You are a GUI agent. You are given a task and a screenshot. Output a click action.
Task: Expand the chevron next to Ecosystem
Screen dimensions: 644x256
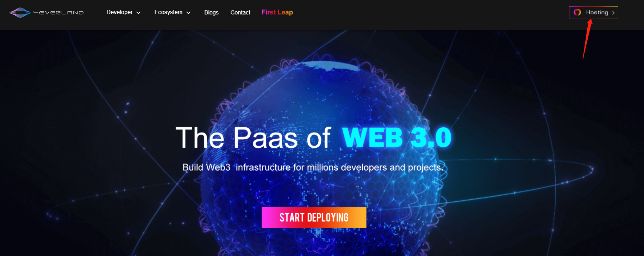pyautogui.click(x=188, y=13)
